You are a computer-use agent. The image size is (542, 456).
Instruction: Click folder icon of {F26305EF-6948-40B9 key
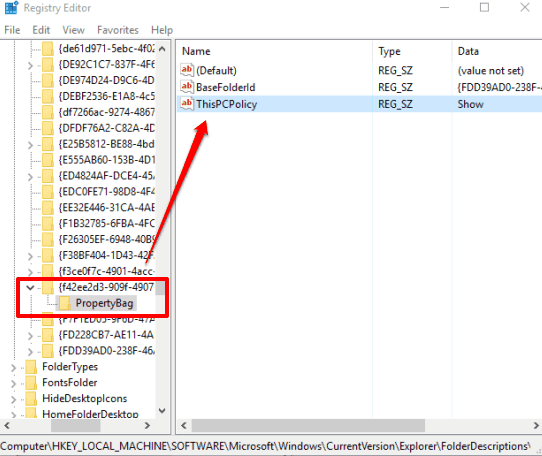pyautogui.click(x=48, y=240)
